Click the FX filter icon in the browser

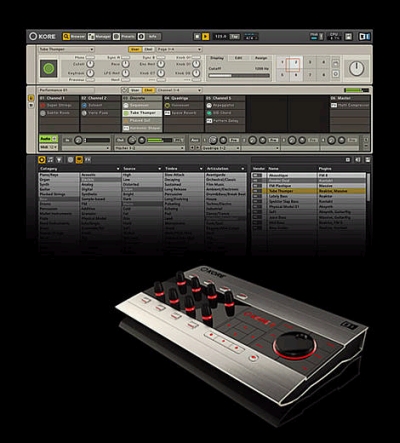click(x=88, y=160)
